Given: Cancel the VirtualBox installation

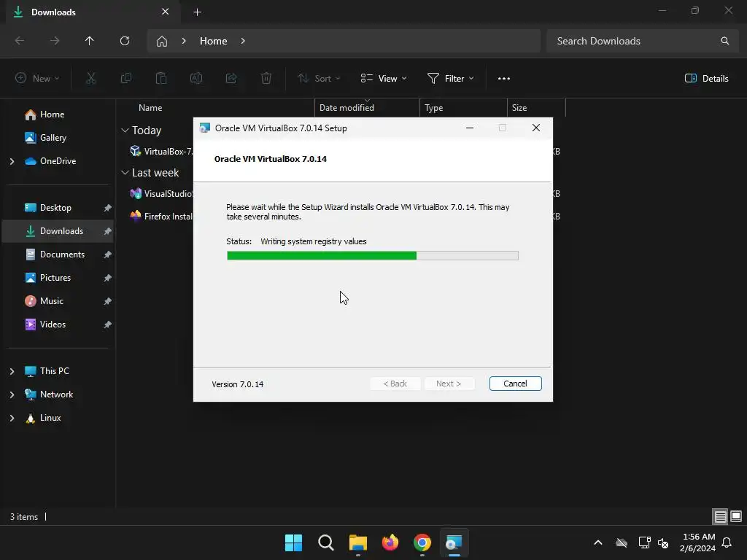Looking at the screenshot, I should pyautogui.click(x=515, y=384).
